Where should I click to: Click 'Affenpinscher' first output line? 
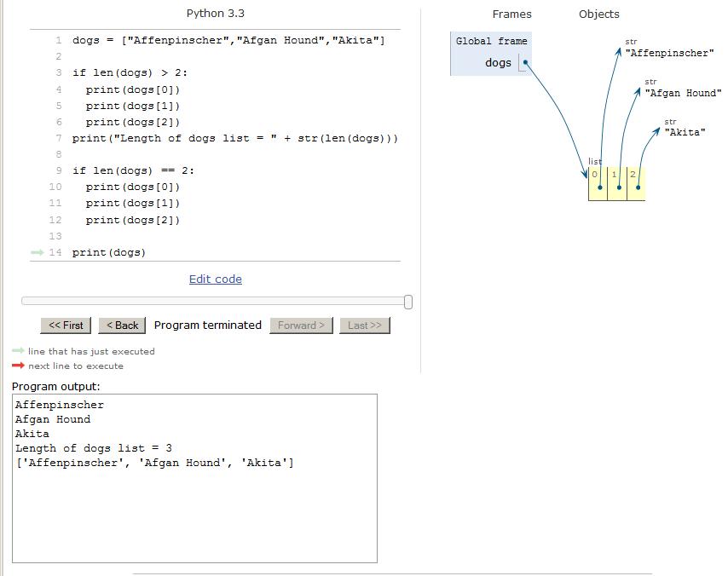point(60,405)
